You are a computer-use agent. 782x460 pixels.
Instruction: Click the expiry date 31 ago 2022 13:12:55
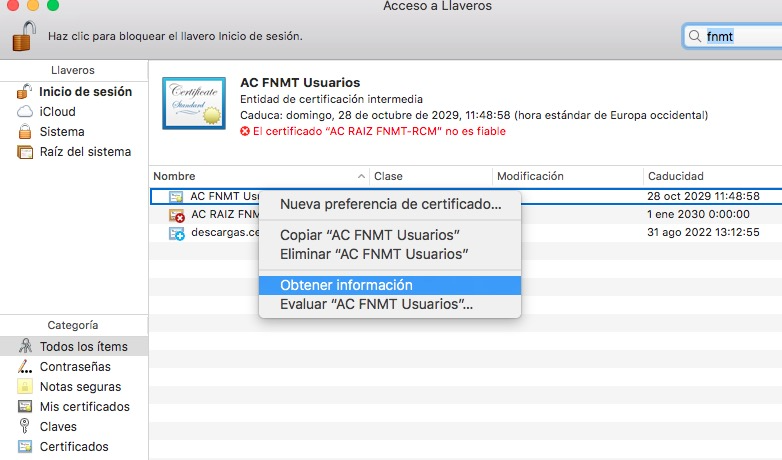point(703,232)
